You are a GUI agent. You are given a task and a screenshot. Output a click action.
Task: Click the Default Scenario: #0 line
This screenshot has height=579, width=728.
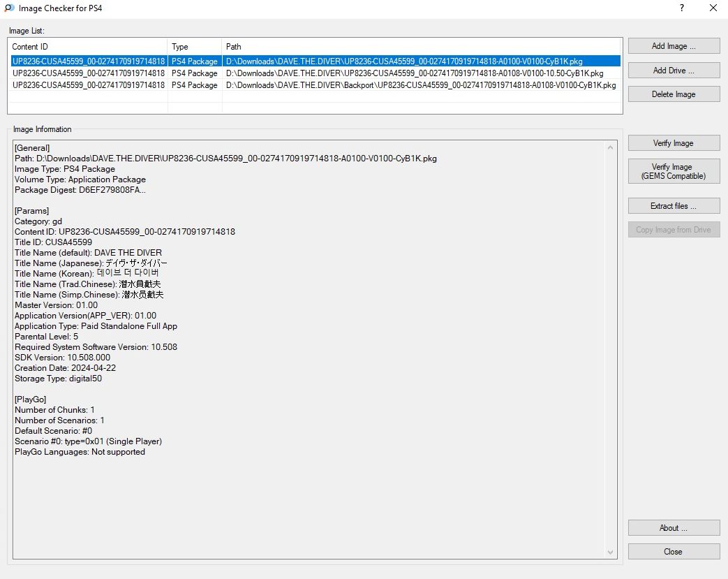(x=53, y=431)
